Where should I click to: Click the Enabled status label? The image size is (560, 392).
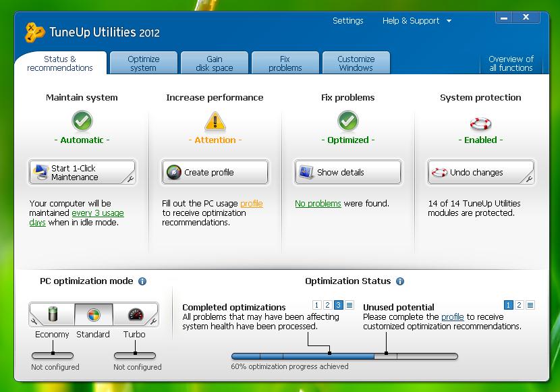pyautogui.click(x=480, y=140)
